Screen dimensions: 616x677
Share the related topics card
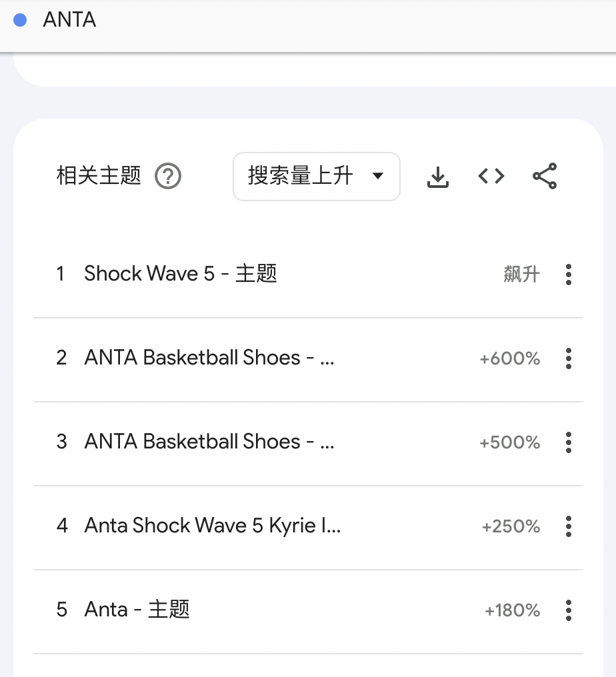[545, 176]
